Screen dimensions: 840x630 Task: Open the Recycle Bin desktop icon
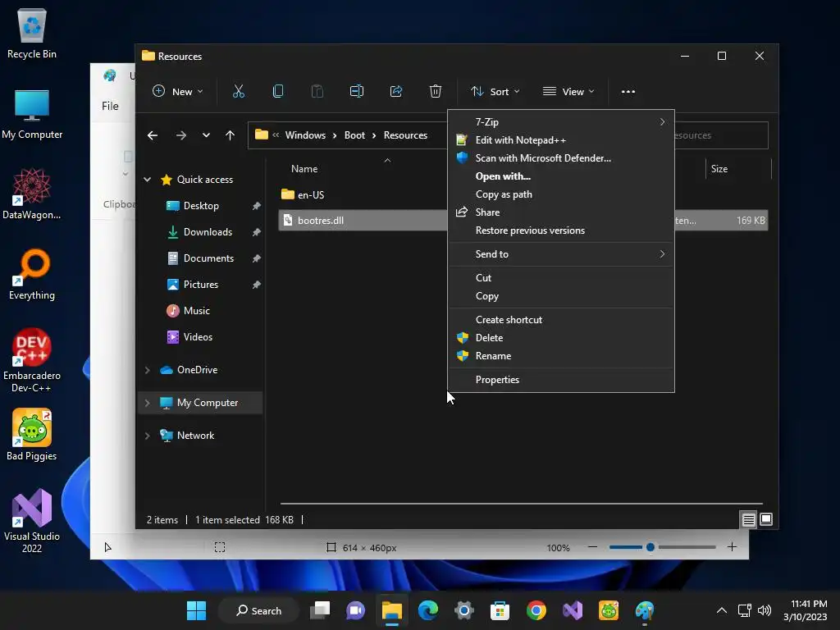(32, 33)
